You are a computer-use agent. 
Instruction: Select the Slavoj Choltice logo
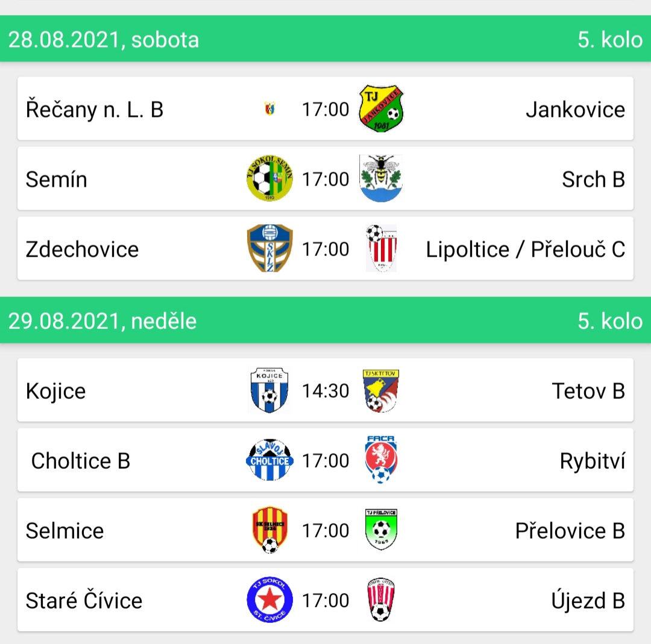pos(269,460)
